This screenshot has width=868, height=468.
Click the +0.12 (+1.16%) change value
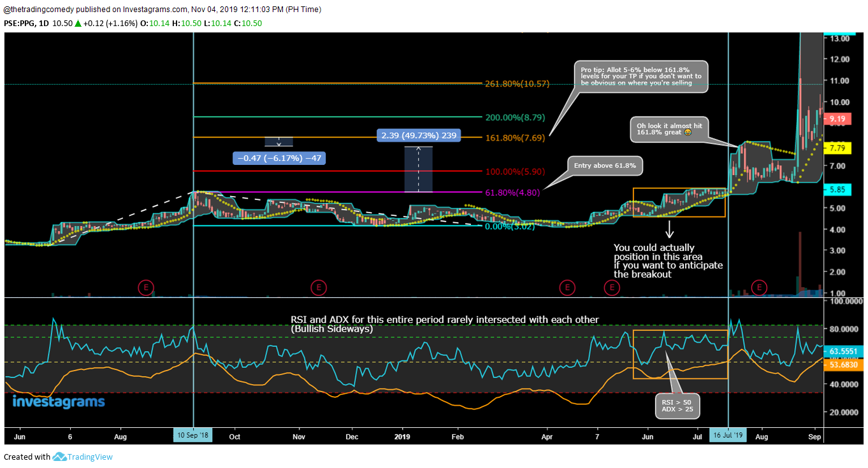click(109, 24)
